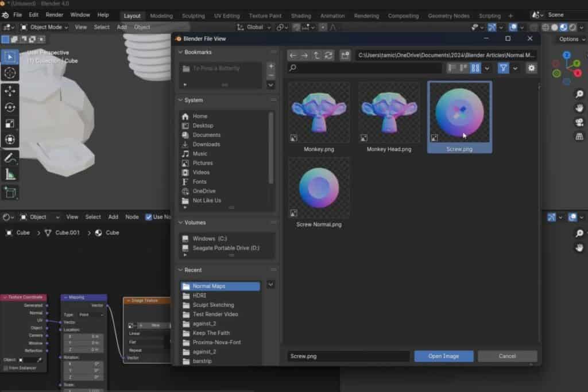Go to parent directory in file browser
Image resolution: width=588 pixels, height=392 pixels.
[316, 55]
